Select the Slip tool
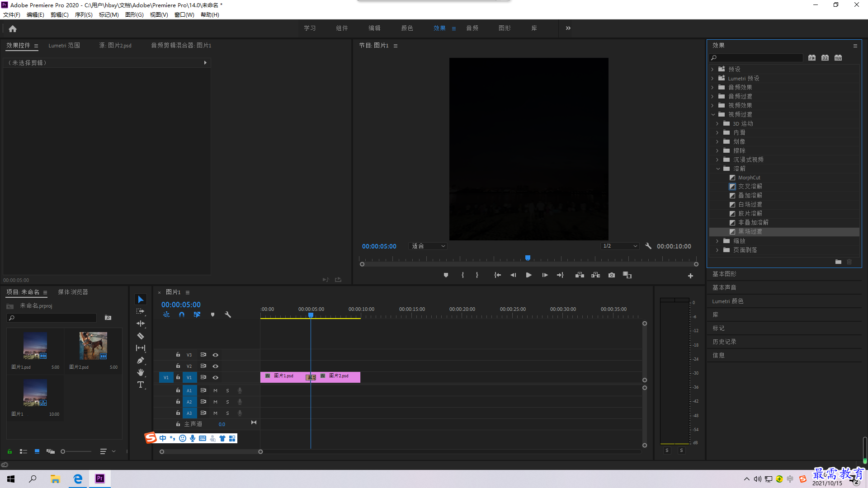This screenshot has height=488, width=868. click(141, 348)
